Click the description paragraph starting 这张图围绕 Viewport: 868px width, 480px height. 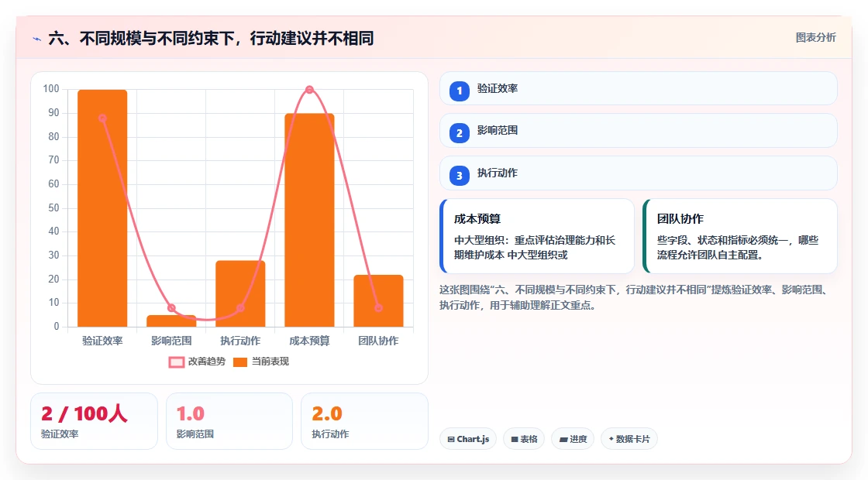(x=635, y=297)
